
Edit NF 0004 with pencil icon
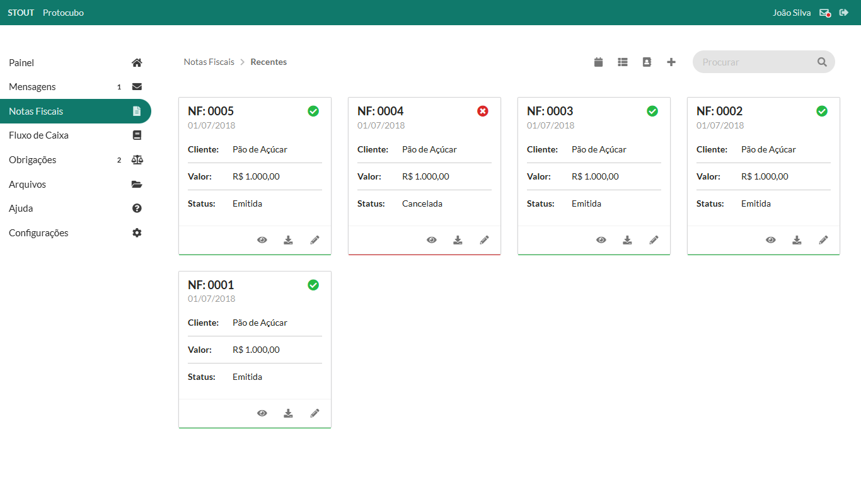pos(484,240)
